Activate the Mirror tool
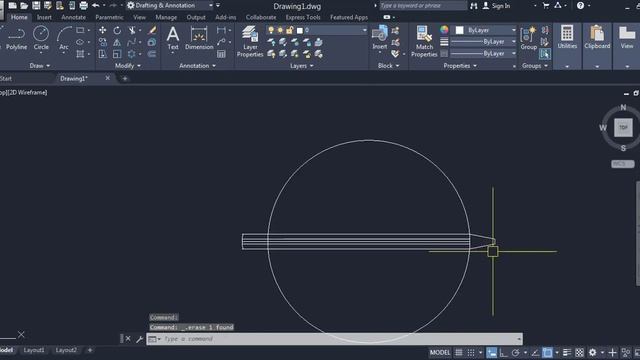This screenshot has width=640, height=360. (x=117, y=42)
